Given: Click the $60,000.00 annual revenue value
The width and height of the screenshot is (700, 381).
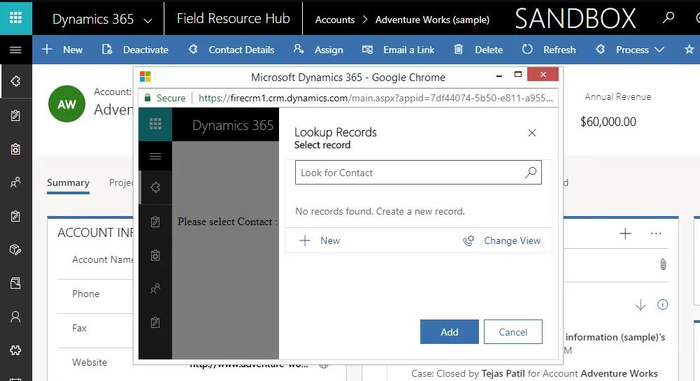Looking at the screenshot, I should pos(608,121).
